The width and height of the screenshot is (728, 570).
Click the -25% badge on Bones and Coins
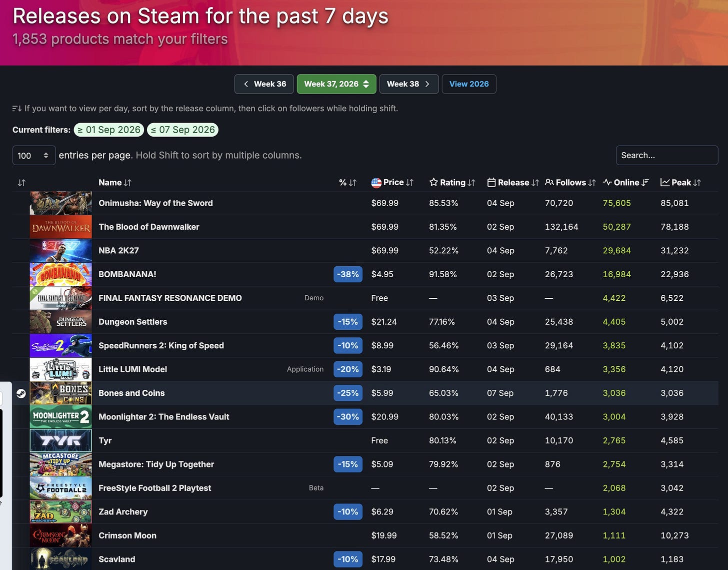point(348,393)
